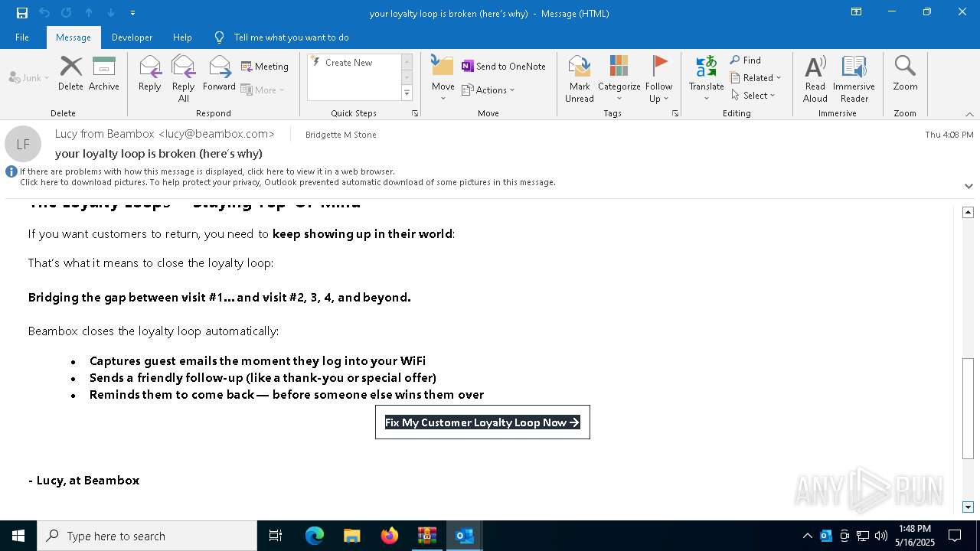Send message to OneNote
The image size is (980, 551).
pyautogui.click(x=503, y=67)
